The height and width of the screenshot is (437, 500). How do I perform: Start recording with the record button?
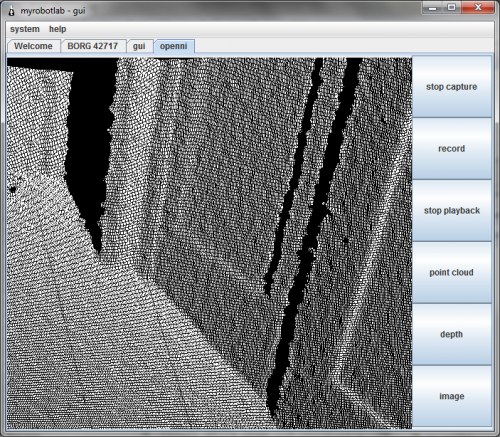451,149
